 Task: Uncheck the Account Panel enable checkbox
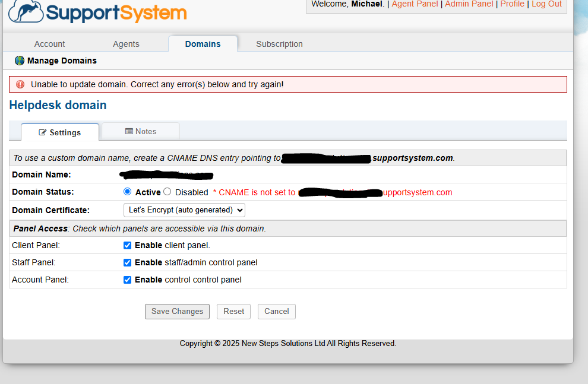coord(127,280)
